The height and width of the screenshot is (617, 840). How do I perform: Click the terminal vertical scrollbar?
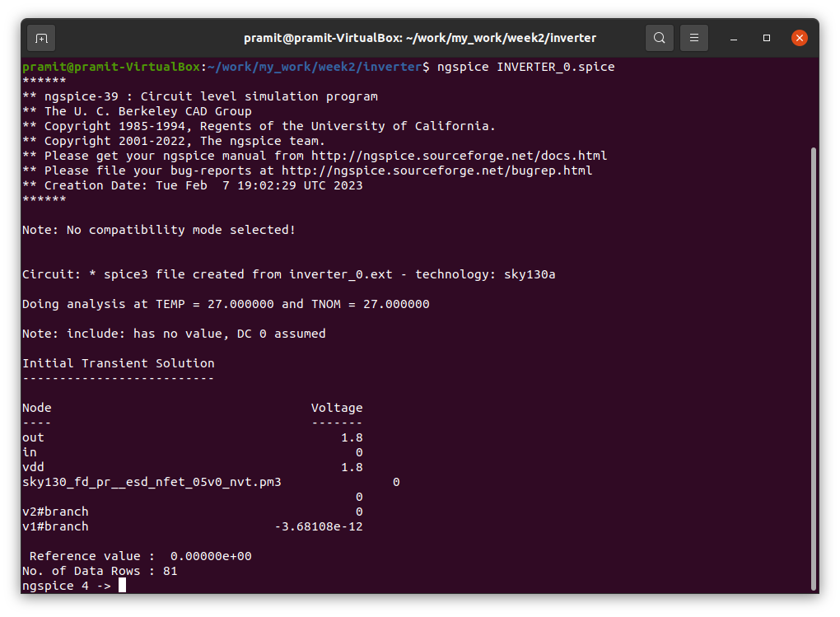(x=814, y=368)
